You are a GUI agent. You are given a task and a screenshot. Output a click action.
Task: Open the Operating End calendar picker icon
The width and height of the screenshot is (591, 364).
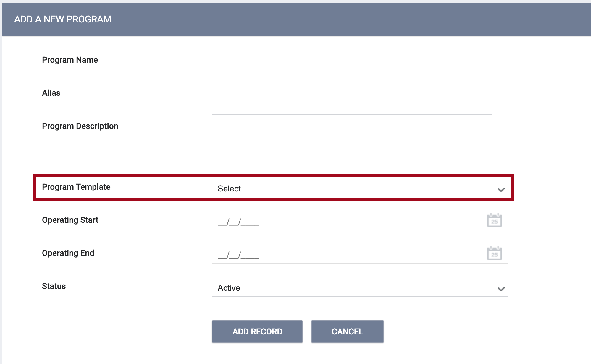pyautogui.click(x=494, y=253)
